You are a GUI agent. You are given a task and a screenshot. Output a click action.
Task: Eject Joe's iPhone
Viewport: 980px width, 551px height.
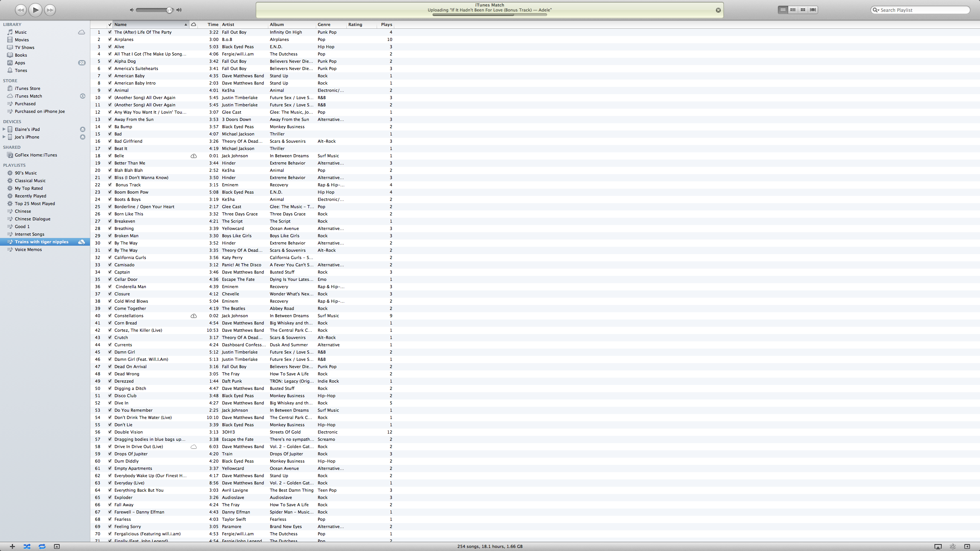coord(82,137)
